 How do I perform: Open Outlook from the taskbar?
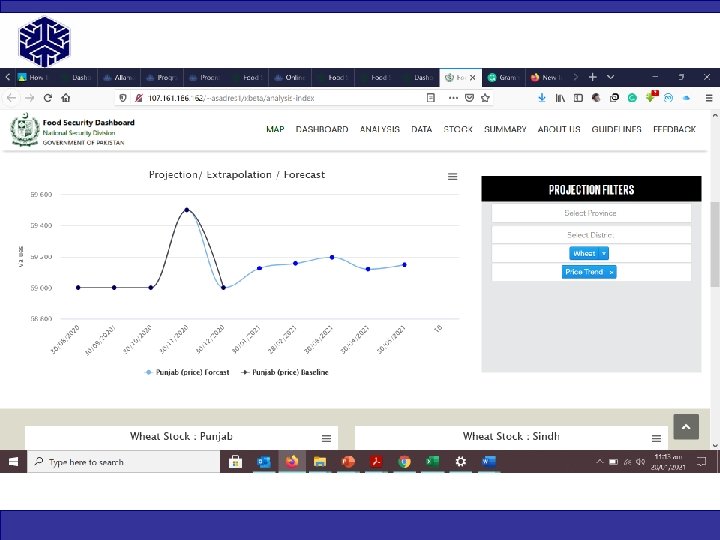[x=264, y=461]
